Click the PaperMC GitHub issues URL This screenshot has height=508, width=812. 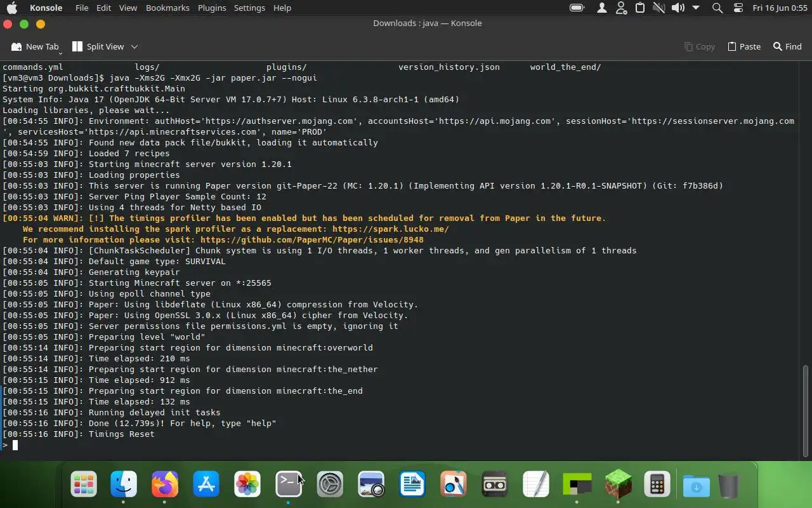point(311,240)
